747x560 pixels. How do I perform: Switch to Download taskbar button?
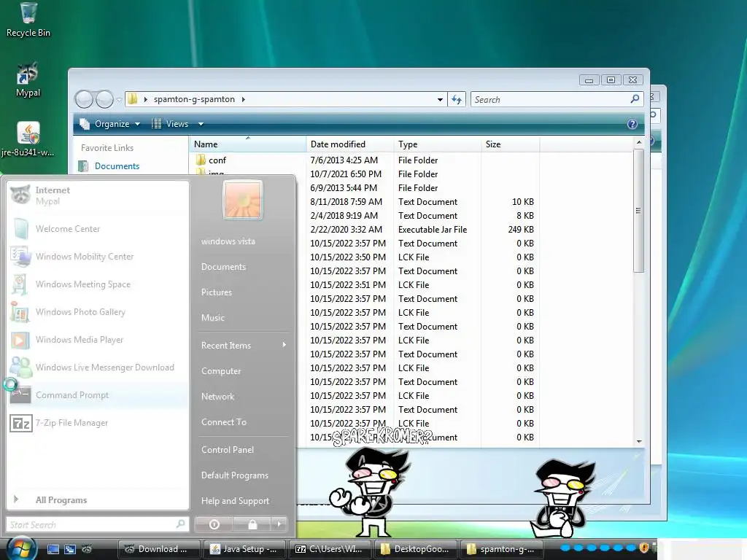[x=158, y=549]
